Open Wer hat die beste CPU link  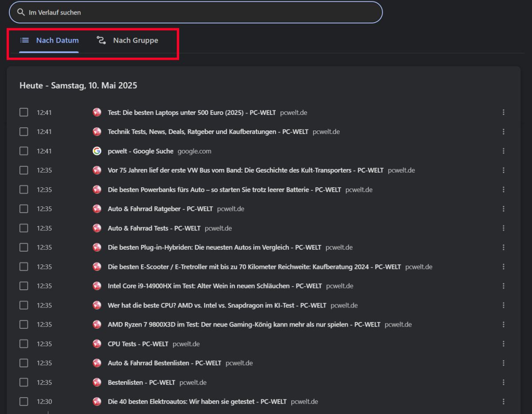[x=217, y=305]
